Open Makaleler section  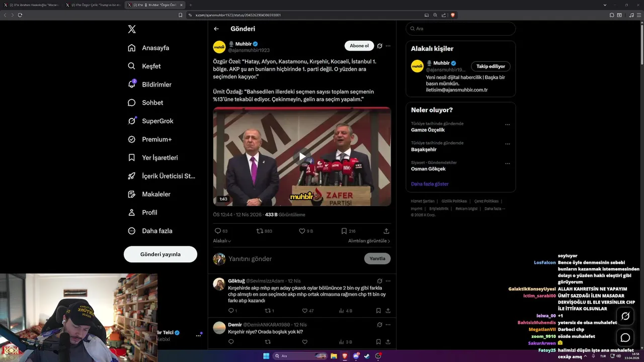pyautogui.click(x=149, y=194)
